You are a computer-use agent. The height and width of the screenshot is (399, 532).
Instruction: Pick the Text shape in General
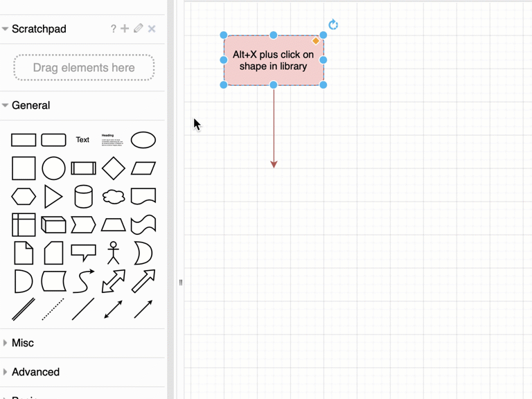coord(82,140)
